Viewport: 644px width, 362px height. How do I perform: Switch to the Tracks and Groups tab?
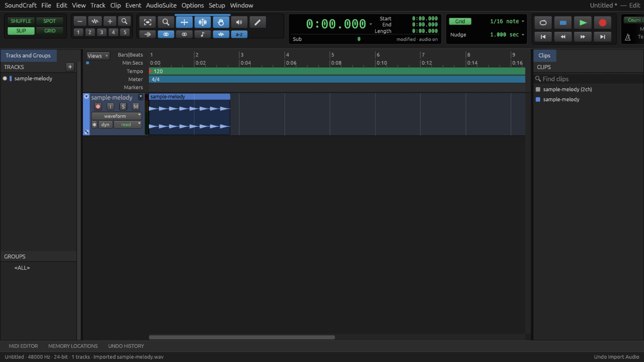(28, 55)
